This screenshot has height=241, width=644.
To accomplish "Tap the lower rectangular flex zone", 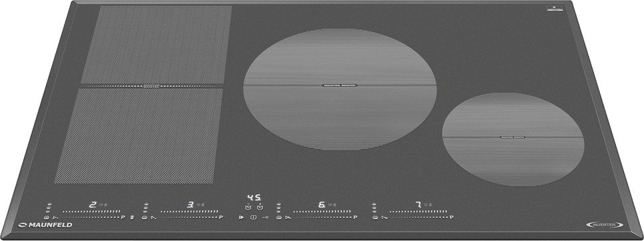I will (139, 136).
